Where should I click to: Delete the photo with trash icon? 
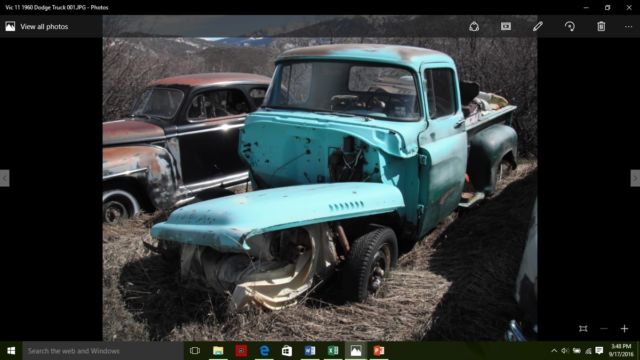[x=601, y=27]
